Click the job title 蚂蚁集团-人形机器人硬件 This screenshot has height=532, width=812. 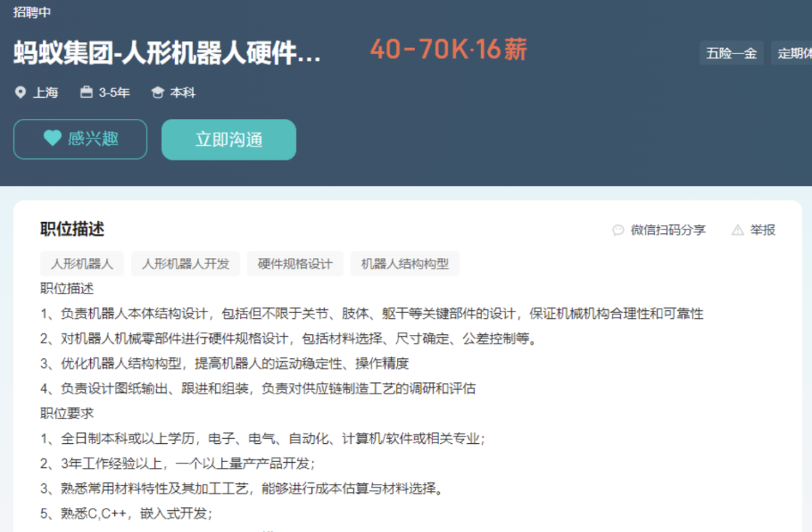point(167,54)
